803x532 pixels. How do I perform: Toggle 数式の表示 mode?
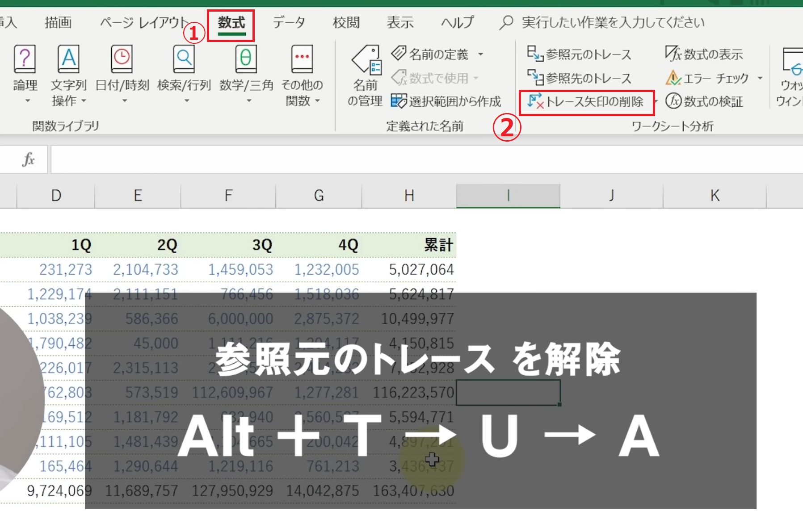[x=704, y=54]
